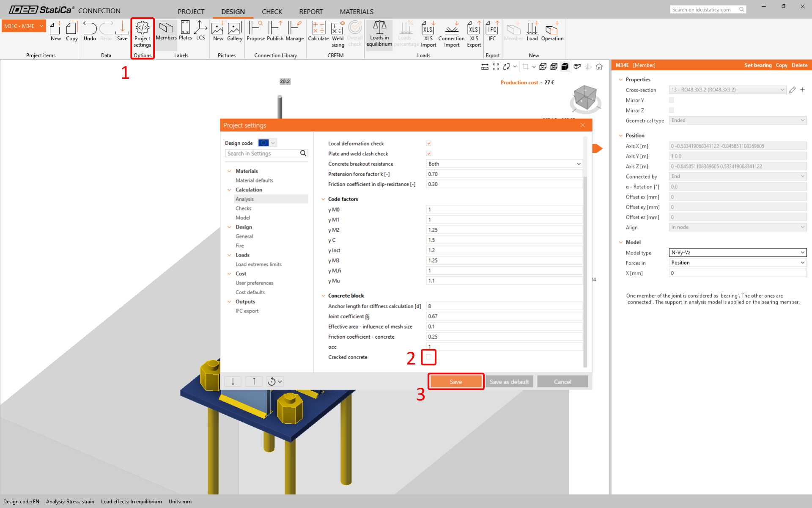Open Project settings in the ribbon
This screenshot has height=508, width=812.
point(142,34)
